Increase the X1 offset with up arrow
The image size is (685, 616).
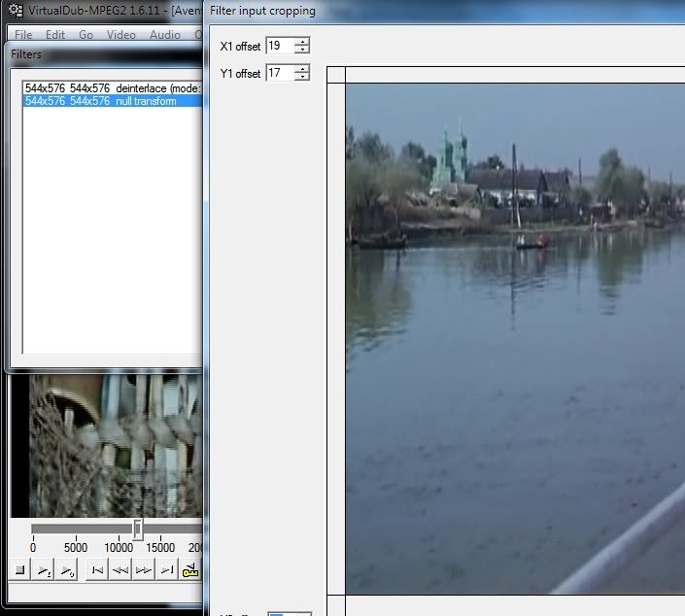pos(302,42)
